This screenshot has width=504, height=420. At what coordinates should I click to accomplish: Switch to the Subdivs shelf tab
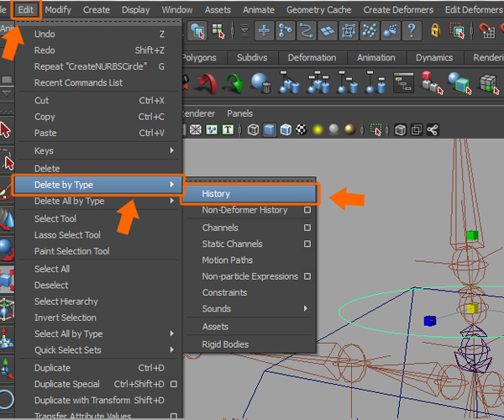252,57
